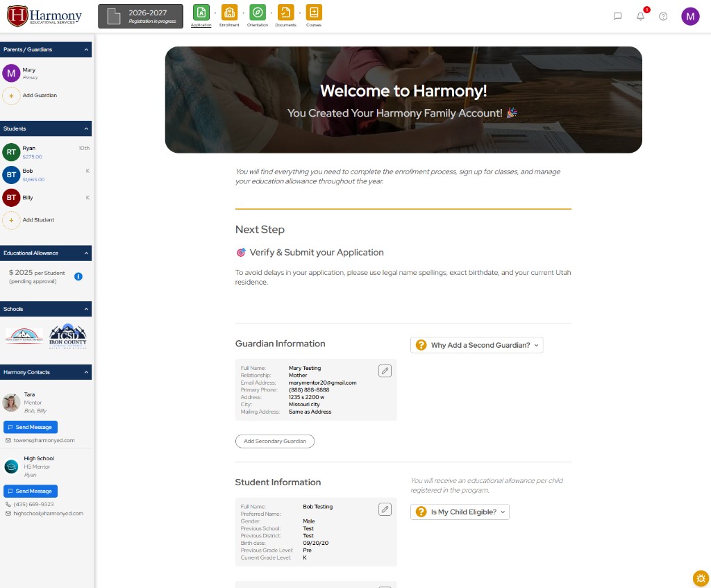Open the help question mark icon
Screen dimensions: 711x588
click(663, 17)
